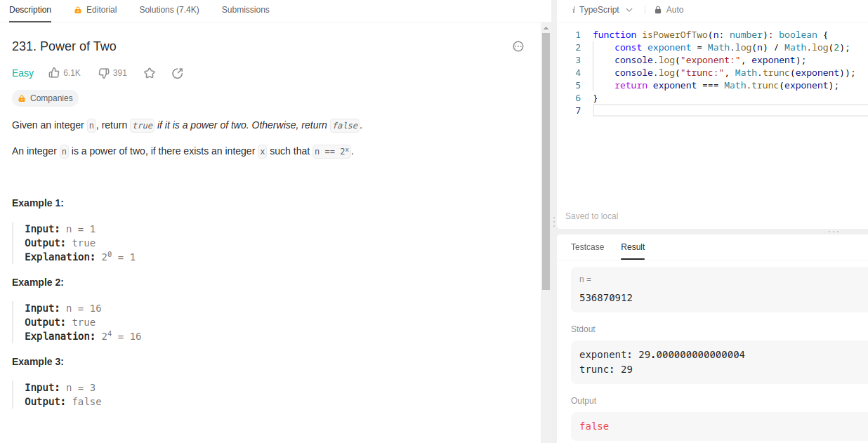Select the Result tab
This screenshot has height=443, width=868.
click(633, 247)
